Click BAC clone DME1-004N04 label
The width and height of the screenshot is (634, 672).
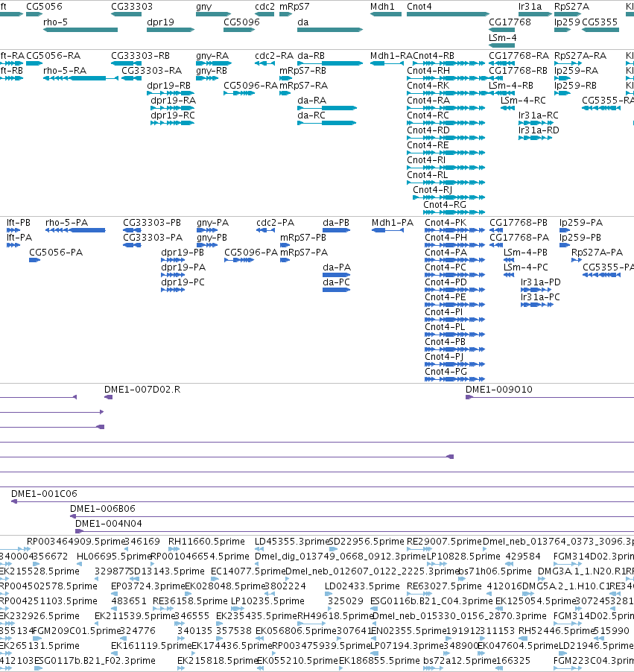pyautogui.click(x=109, y=524)
